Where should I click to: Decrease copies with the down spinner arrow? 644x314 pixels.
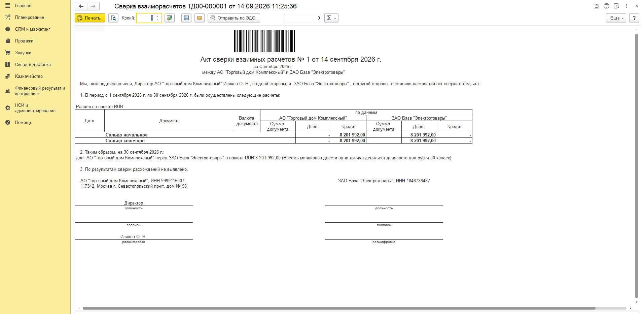(x=157, y=20)
